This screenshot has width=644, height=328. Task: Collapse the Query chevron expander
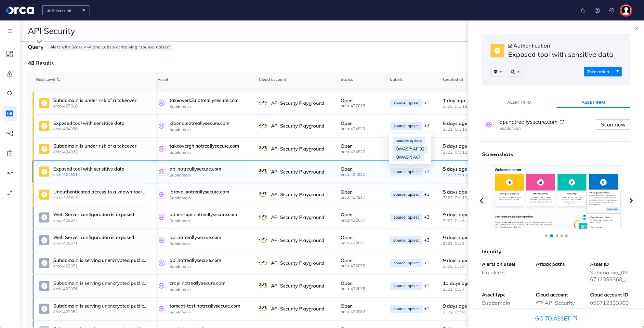(x=39, y=42)
